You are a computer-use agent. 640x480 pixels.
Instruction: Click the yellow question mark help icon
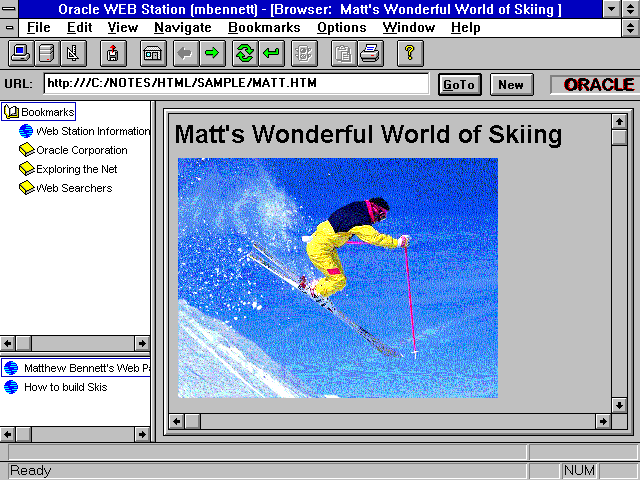(410, 53)
